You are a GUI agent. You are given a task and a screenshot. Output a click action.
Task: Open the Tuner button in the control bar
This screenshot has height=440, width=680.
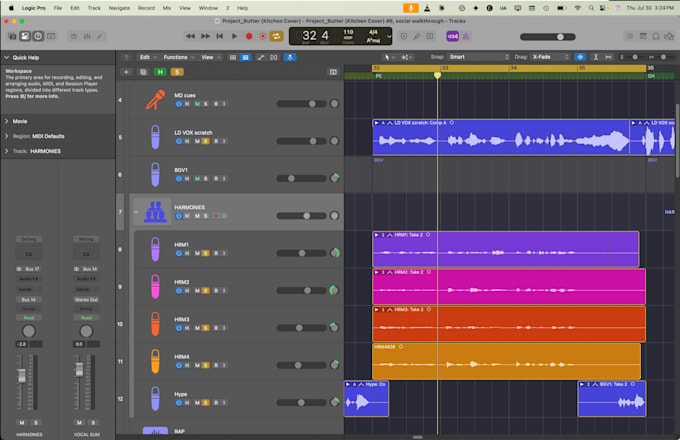coord(417,36)
